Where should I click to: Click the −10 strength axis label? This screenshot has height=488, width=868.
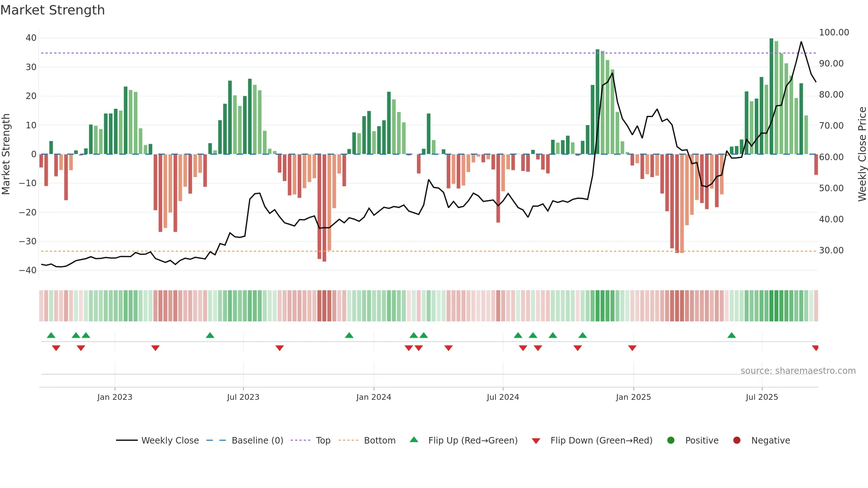coord(28,183)
